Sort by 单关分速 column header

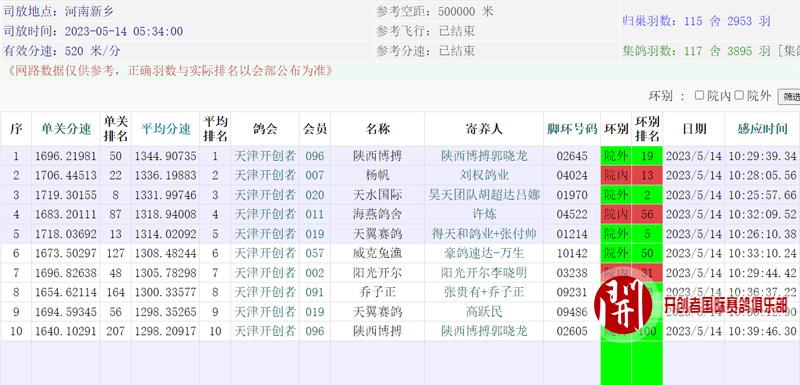(x=66, y=129)
